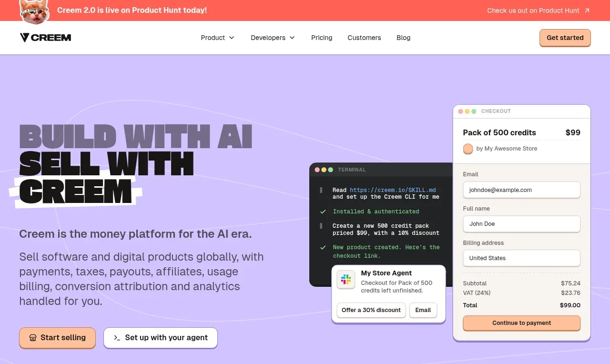The width and height of the screenshot is (610, 364).
Task: Click the store avatar beside My Awesome Store
Action: 468,149
